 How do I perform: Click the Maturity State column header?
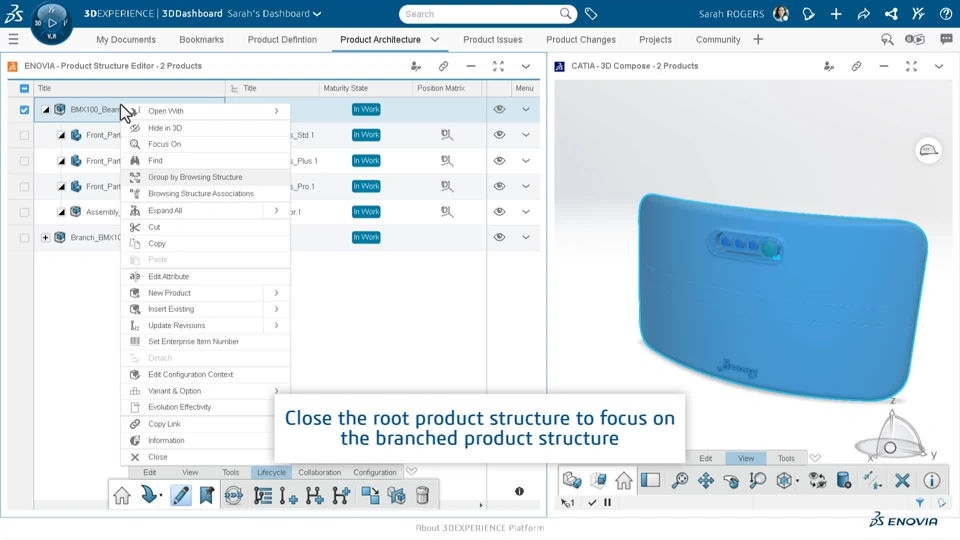click(345, 88)
